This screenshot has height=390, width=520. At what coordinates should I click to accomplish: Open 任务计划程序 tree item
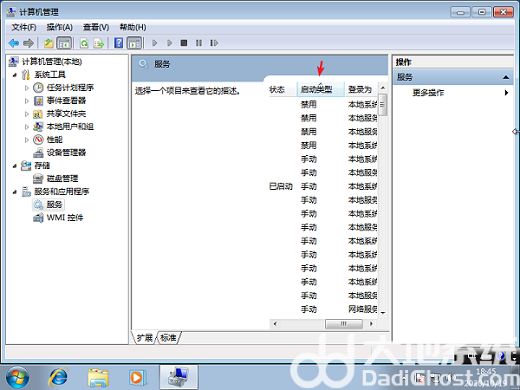70,87
